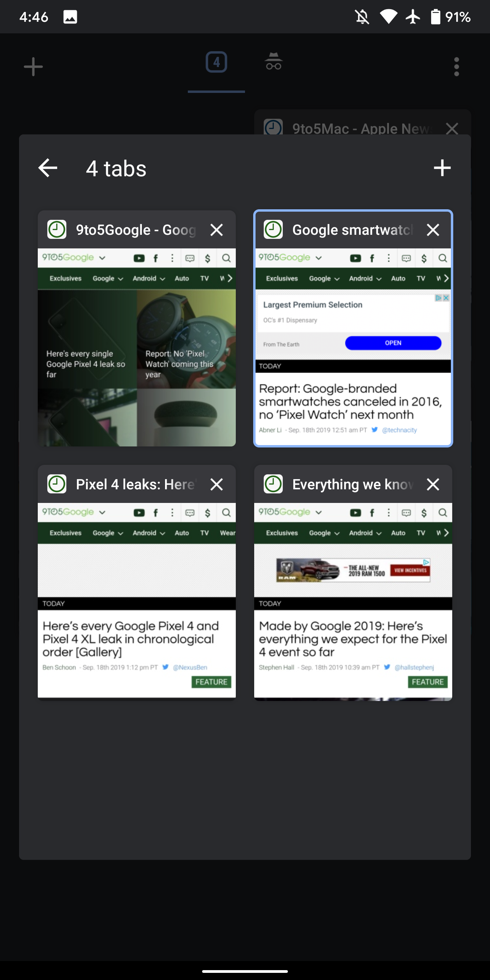Select the Google smartwatches canceled tab thumbnail
The image size is (490, 980).
(x=353, y=347)
